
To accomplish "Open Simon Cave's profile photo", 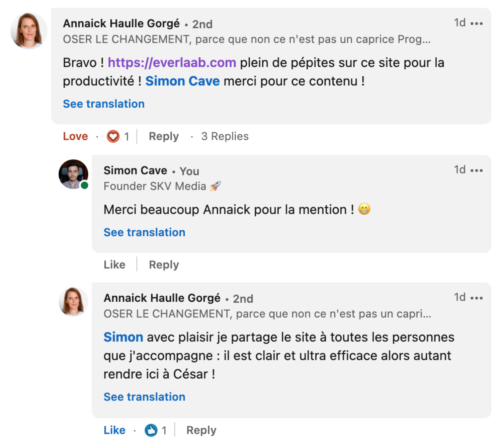I will click(x=73, y=174).
